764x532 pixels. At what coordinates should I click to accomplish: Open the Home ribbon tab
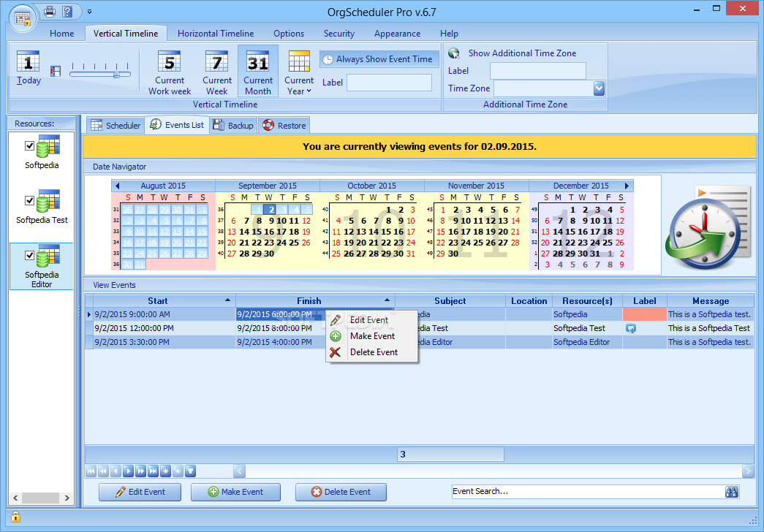pos(62,34)
